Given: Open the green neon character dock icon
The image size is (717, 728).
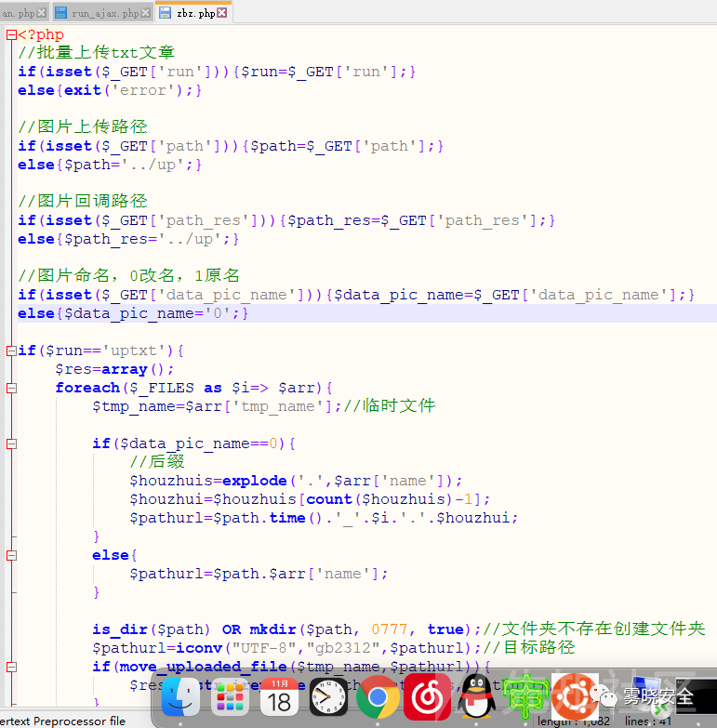Looking at the screenshot, I should (x=525, y=697).
